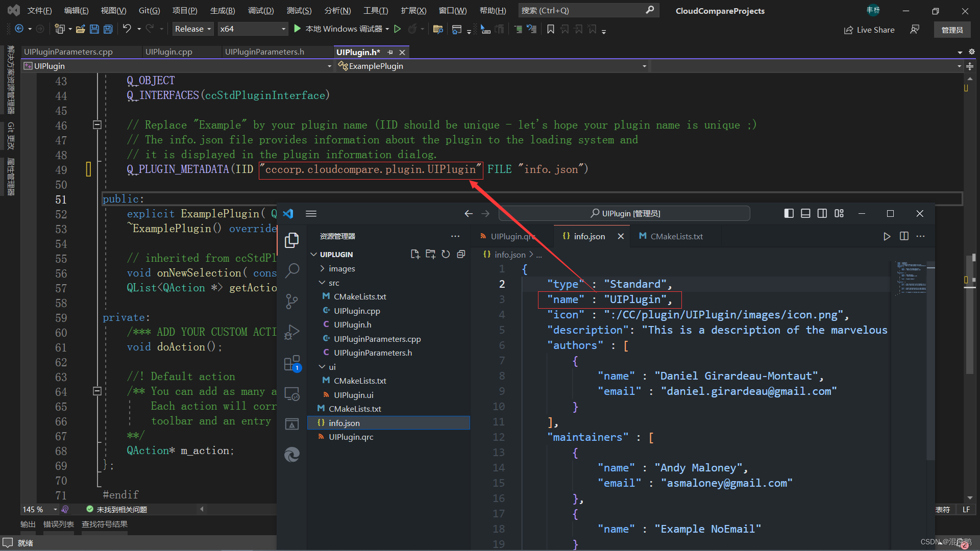The image size is (980, 551).
Task: Open the VS Code Search view
Action: tap(291, 270)
